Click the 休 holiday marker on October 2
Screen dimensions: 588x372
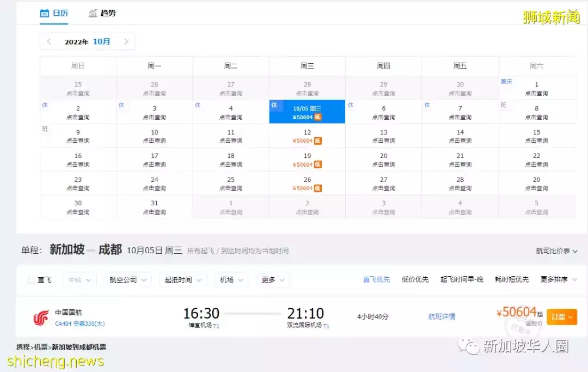click(x=45, y=104)
